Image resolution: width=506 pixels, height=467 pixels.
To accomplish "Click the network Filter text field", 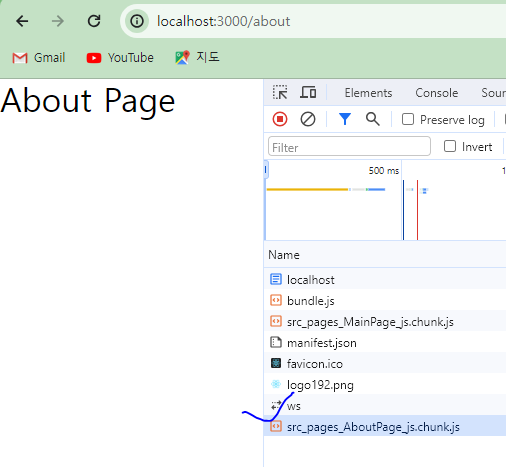I will 349,146.
